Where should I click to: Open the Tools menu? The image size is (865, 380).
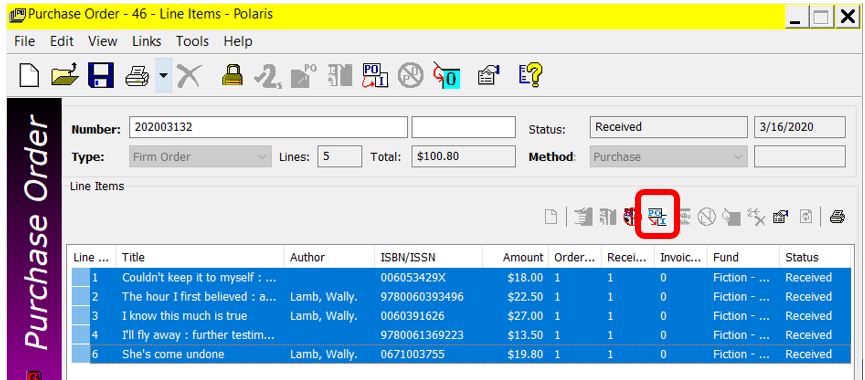pyautogui.click(x=193, y=41)
